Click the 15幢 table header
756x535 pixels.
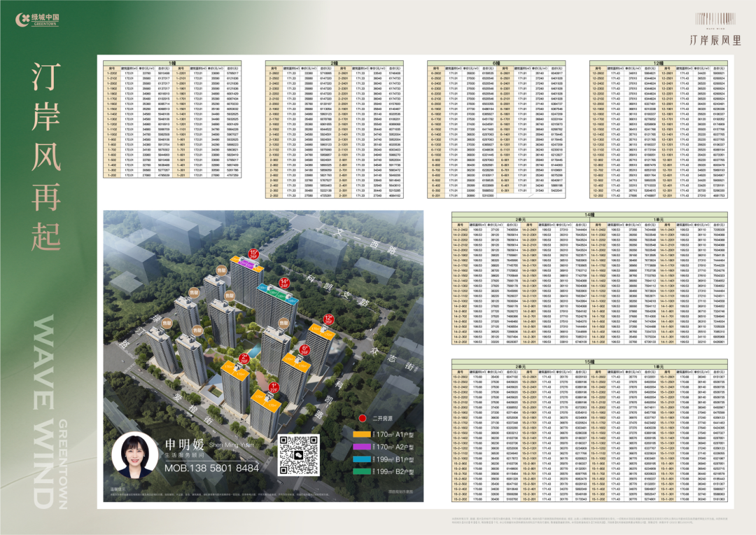click(589, 362)
